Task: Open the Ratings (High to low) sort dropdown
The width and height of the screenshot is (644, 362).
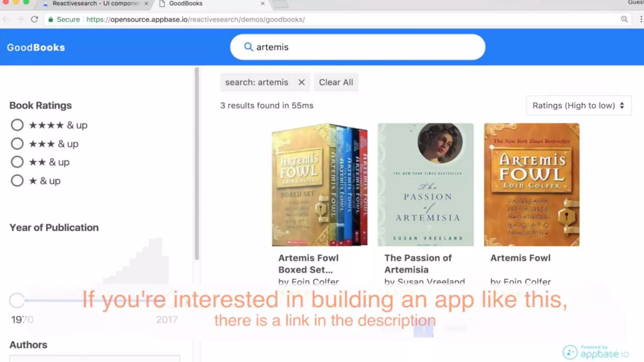Action: coord(579,106)
